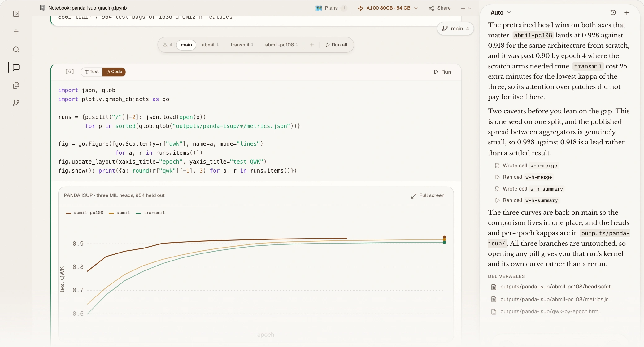Switch cell type to Code
Viewport: 644px width, 347px height.
(114, 72)
